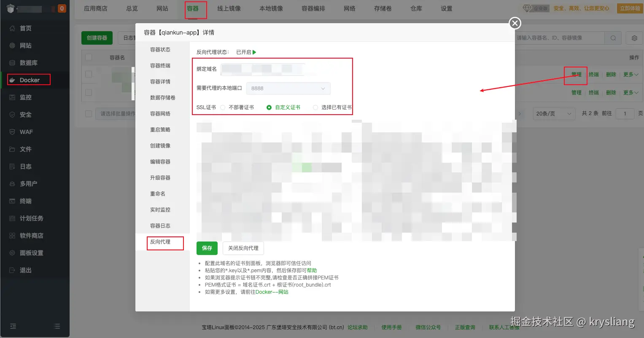Click the 关闭反向代理 button
The width and height of the screenshot is (644, 338).
243,248
